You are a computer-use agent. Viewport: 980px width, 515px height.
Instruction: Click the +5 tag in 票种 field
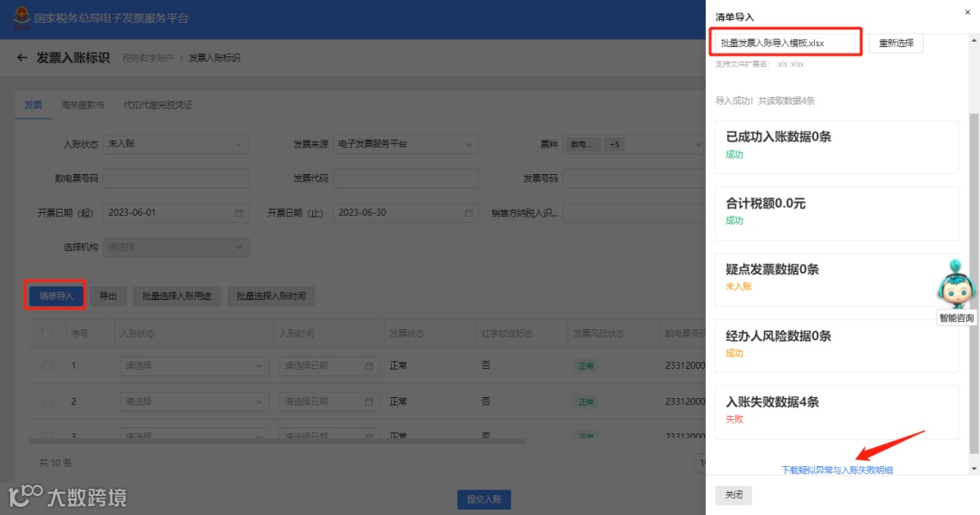coord(614,144)
